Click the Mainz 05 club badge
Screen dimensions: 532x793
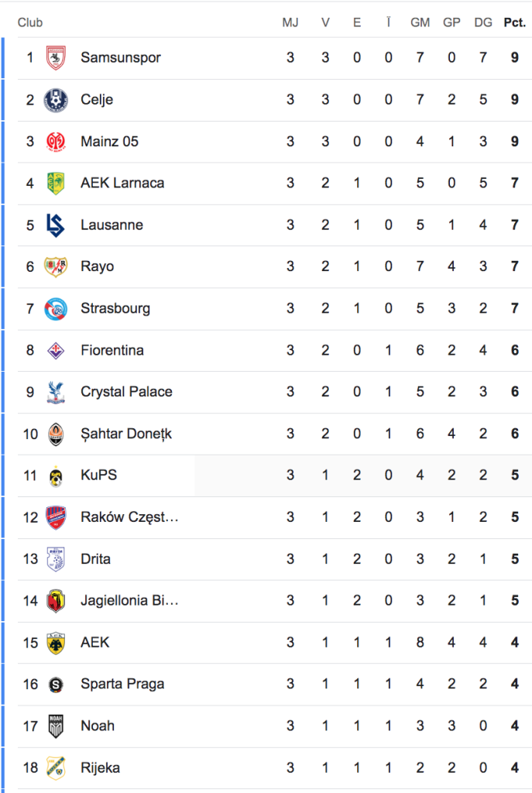point(56,142)
